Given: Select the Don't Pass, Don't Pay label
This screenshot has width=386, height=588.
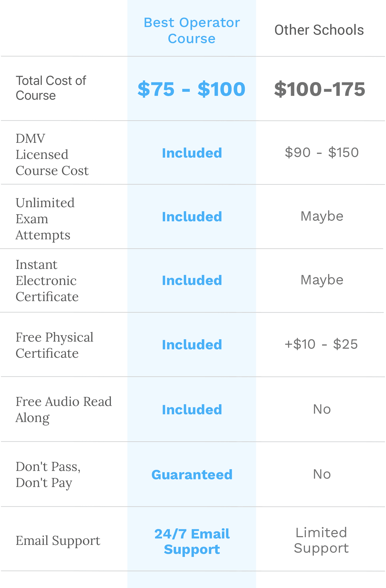Looking at the screenshot, I should tap(48, 474).
